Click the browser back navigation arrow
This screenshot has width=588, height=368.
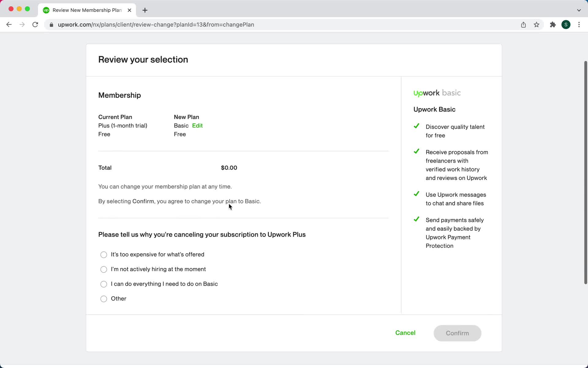coord(9,24)
